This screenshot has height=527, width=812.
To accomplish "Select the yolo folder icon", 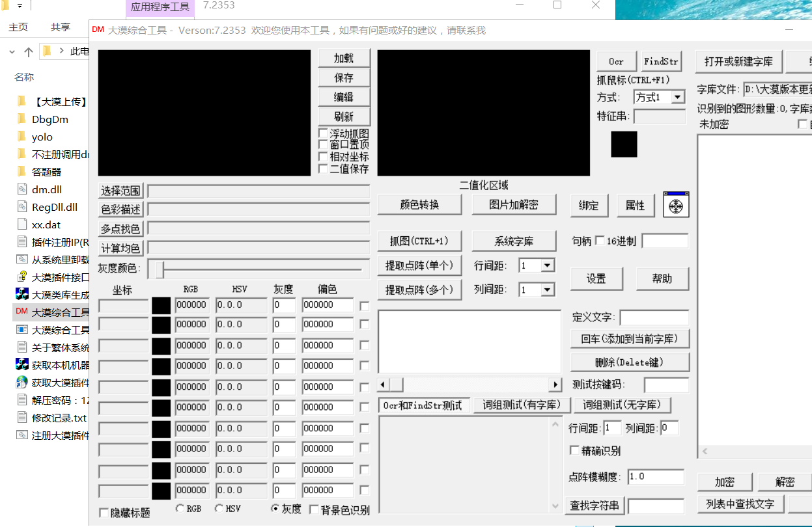I will click(x=21, y=137).
